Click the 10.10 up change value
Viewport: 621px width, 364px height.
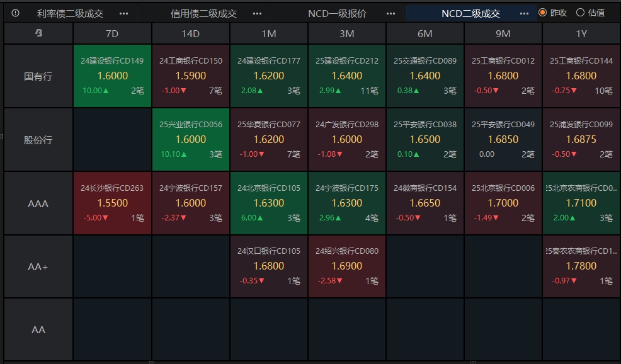pos(173,154)
